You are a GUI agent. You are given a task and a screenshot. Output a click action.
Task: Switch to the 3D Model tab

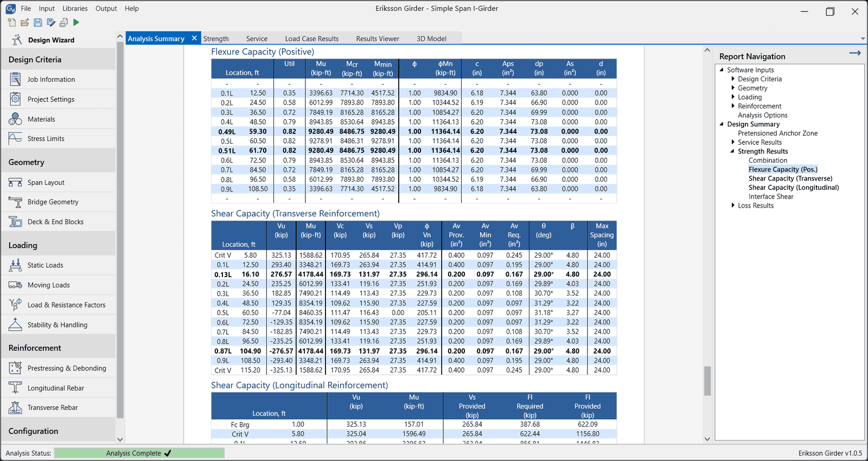point(431,39)
